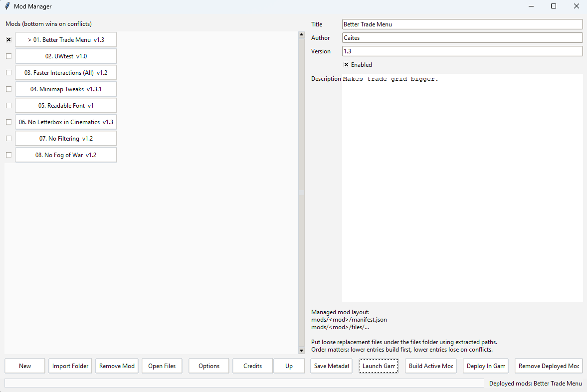Image resolution: width=587 pixels, height=392 pixels.
Task: Toggle the Enabled checkbox in details panel
Action: 346,65
